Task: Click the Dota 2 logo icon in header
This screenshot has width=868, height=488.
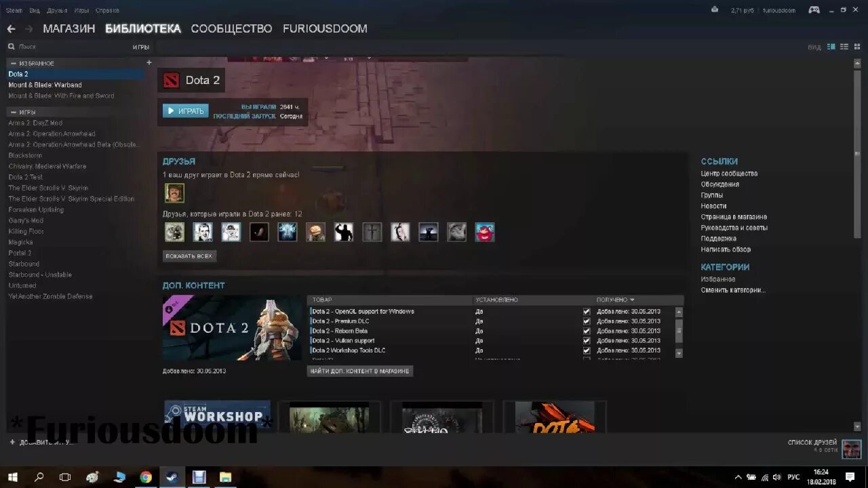Action: click(172, 80)
